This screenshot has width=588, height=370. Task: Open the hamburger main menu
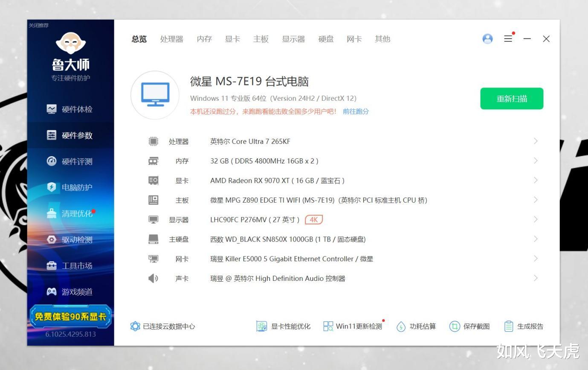click(x=508, y=39)
